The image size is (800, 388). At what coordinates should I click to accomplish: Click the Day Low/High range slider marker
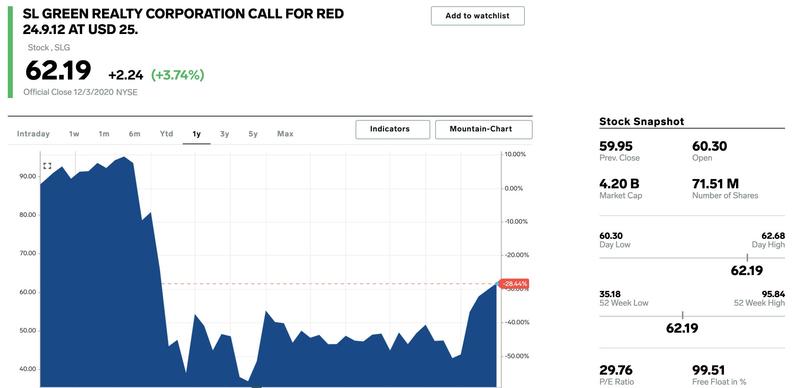[x=747, y=258]
